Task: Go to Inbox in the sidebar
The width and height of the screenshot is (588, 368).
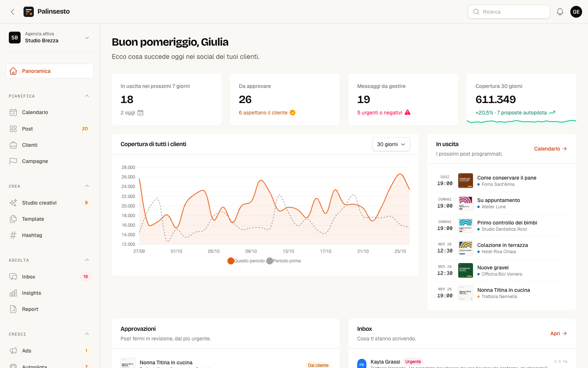Action: (x=50, y=277)
